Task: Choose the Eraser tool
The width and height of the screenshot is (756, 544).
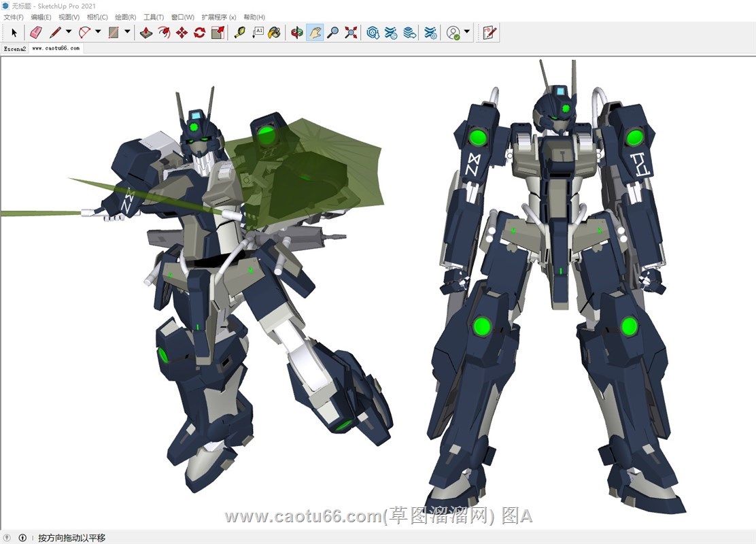Action: click(36, 32)
